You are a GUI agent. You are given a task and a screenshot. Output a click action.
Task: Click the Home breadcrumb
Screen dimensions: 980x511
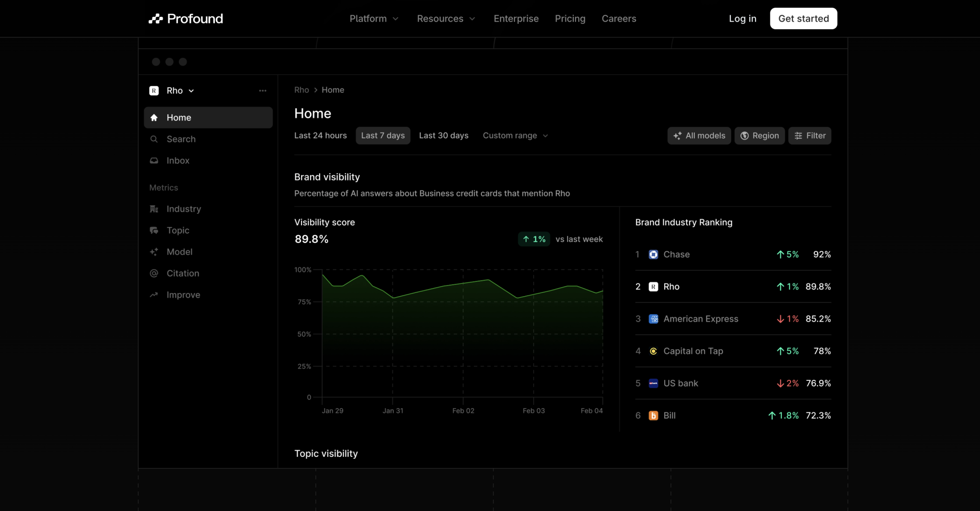[333, 90]
